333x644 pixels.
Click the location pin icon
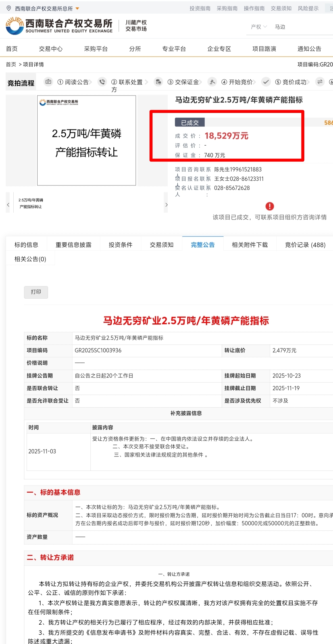(9, 8)
